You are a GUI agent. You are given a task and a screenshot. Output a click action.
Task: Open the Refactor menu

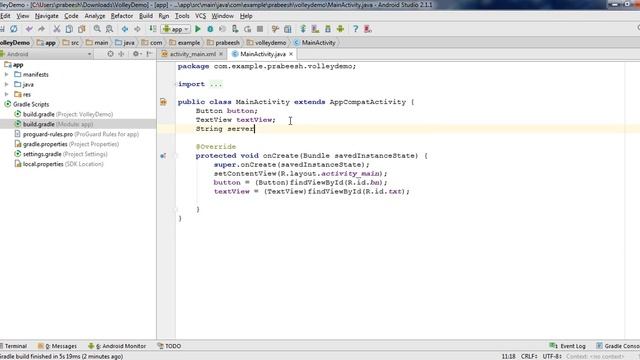click(122, 16)
